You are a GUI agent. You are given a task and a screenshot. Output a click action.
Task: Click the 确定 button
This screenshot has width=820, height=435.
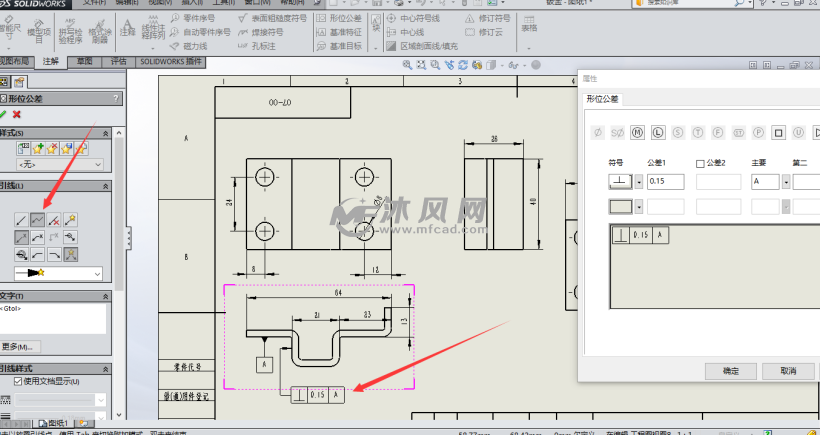pyautogui.click(x=731, y=371)
